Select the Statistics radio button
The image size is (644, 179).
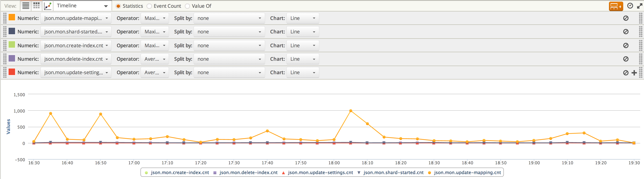tap(119, 6)
